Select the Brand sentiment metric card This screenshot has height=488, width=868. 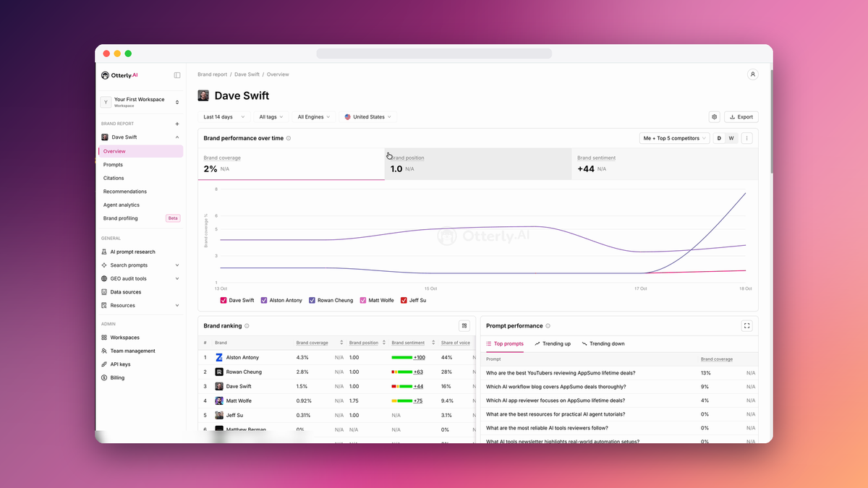pyautogui.click(x=665, y=164)
